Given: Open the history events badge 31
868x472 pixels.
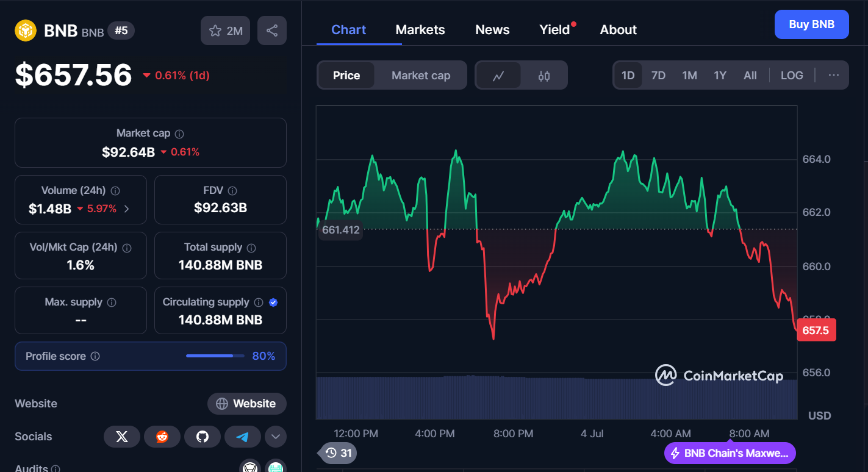Looking at the screenshot, I should [x=337, y=453].
